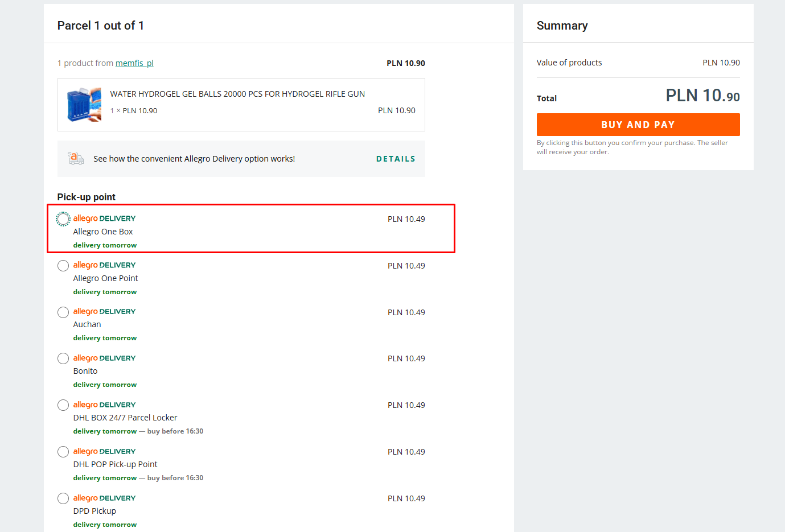
Task: Open the hydrogel gel balls product thumbnail
Action: 84,105
